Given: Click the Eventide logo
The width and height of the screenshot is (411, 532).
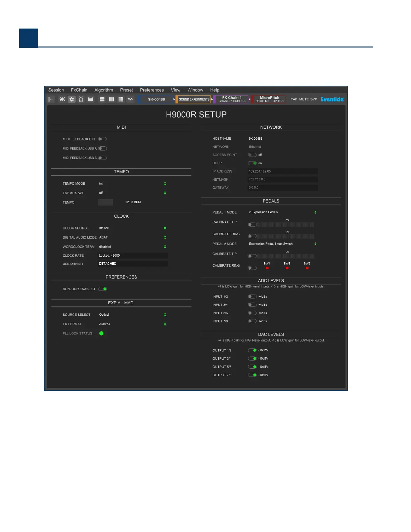Looking at the screenshot, I should (x=332, y=99).
